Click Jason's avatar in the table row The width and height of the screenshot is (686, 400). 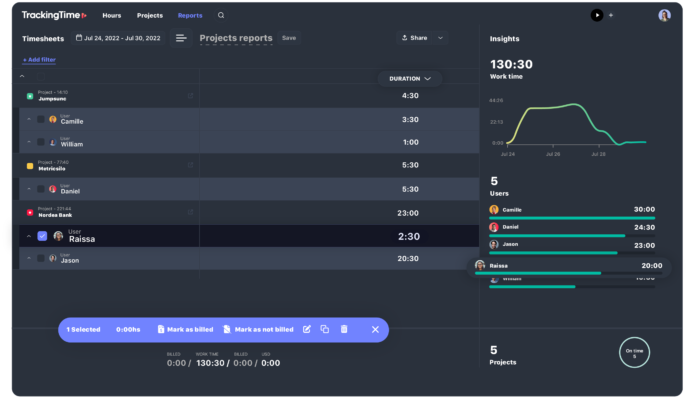tap(53, 258)
